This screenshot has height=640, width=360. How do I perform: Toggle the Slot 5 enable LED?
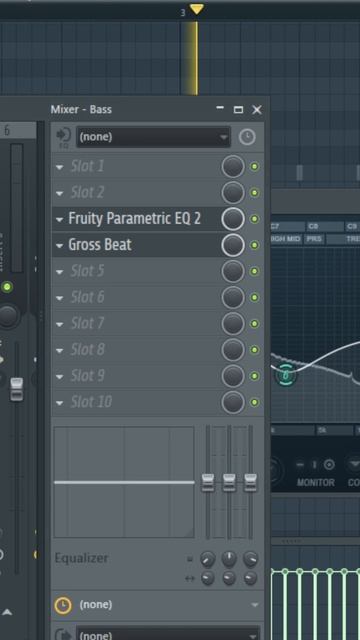click(x=255, y=271)
